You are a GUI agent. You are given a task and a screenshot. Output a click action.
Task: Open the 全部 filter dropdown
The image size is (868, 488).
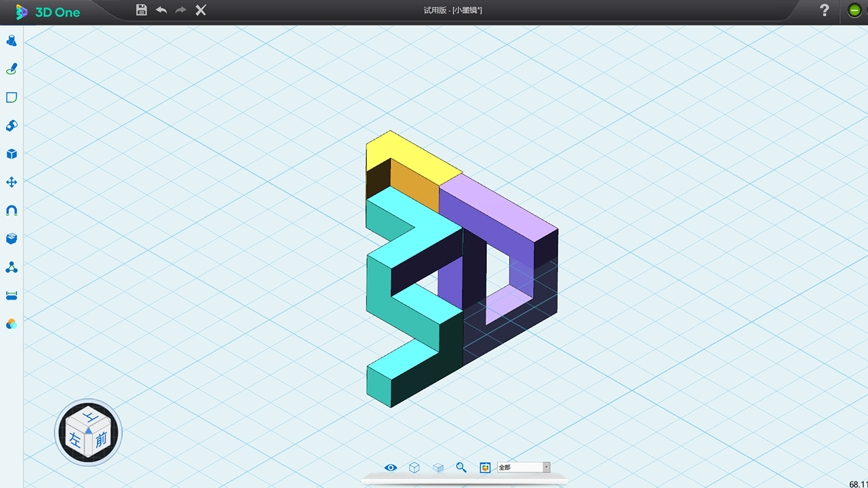coord(546,468)
